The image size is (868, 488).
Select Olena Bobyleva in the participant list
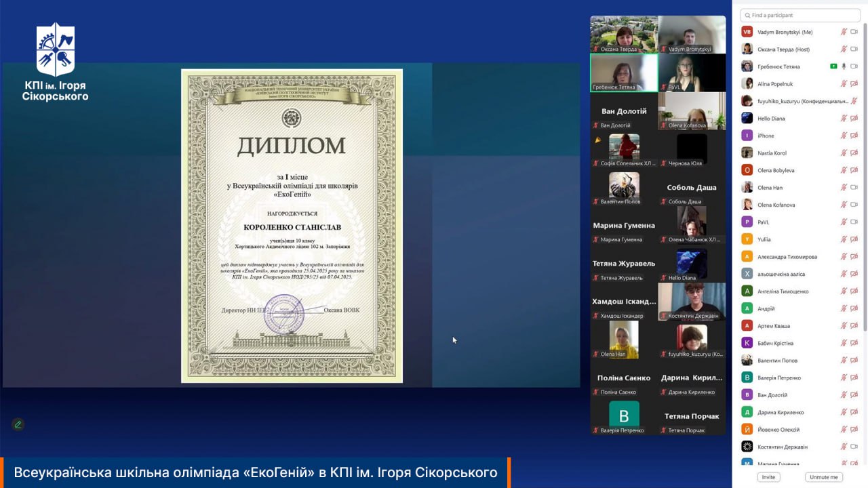776,170
